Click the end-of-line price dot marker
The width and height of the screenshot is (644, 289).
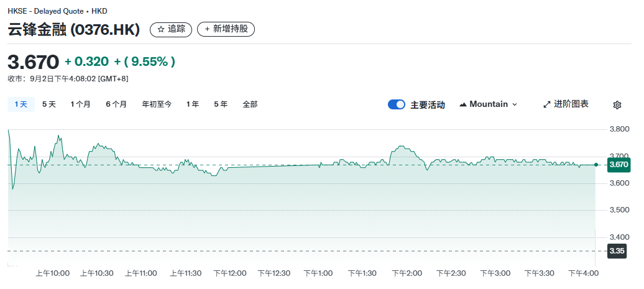(596, 165)
